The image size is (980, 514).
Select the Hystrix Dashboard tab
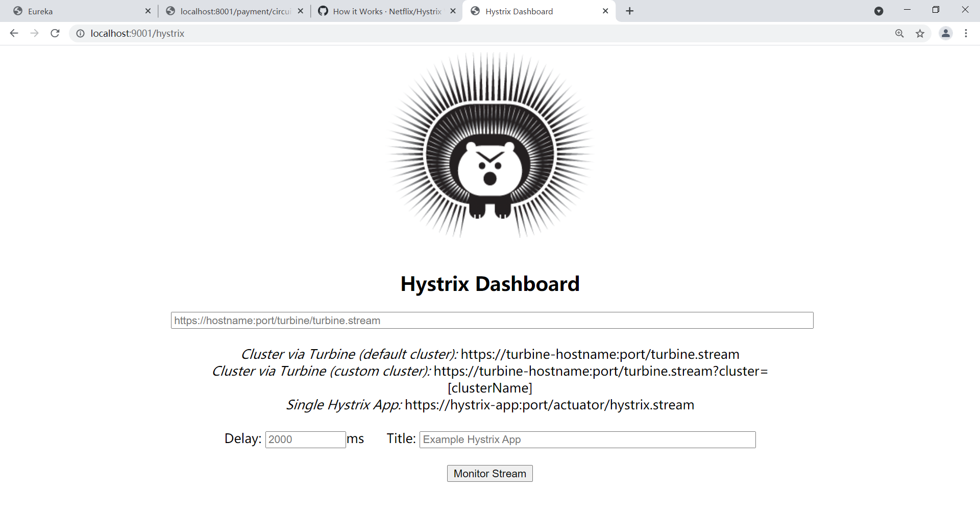[539, 11]
